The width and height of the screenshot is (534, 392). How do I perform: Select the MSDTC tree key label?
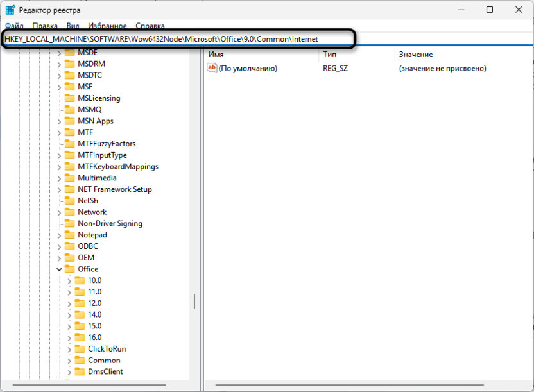[x=90, y=75]
